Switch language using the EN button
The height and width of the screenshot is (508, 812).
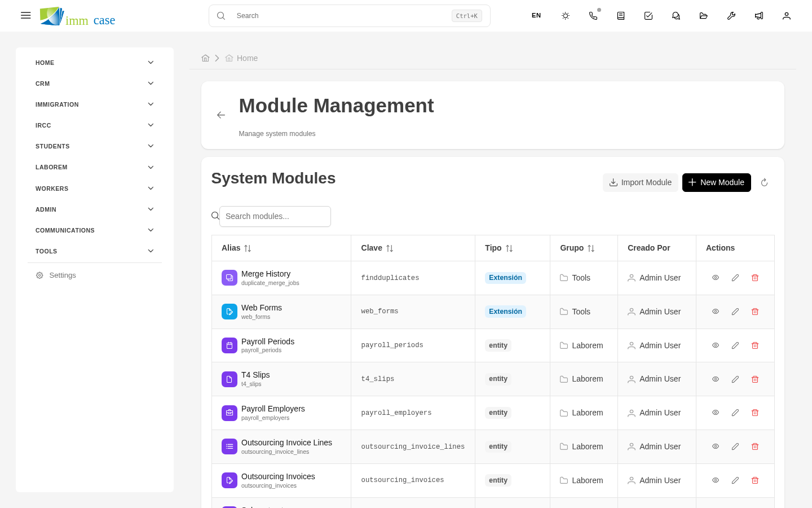(x=536, y=16)
